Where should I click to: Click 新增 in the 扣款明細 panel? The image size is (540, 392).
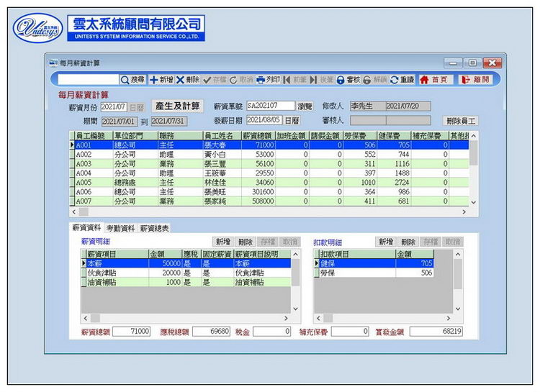(386, 242)
